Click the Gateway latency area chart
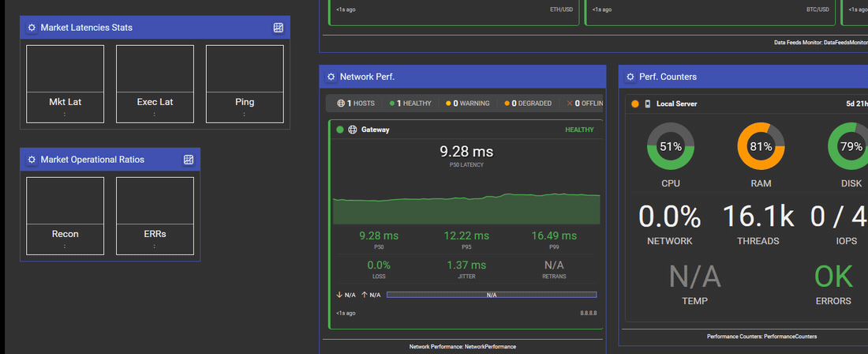 (x=466, y=209)
